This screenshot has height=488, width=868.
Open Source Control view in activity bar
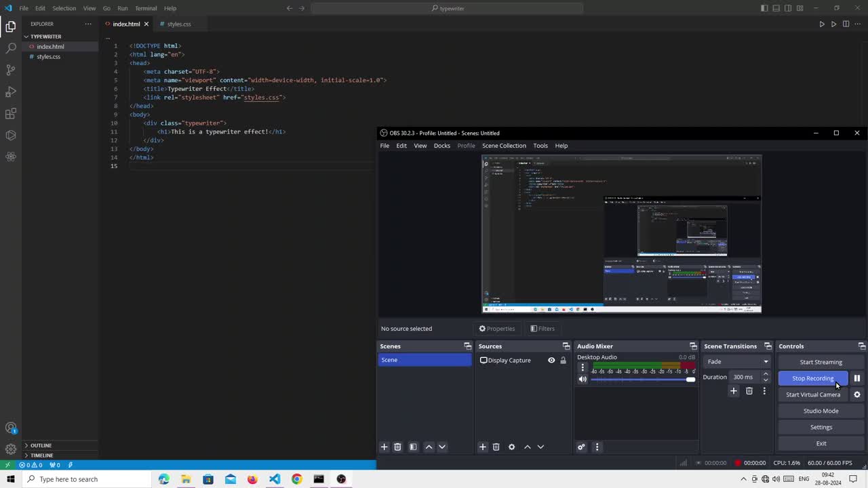point(11,70)
